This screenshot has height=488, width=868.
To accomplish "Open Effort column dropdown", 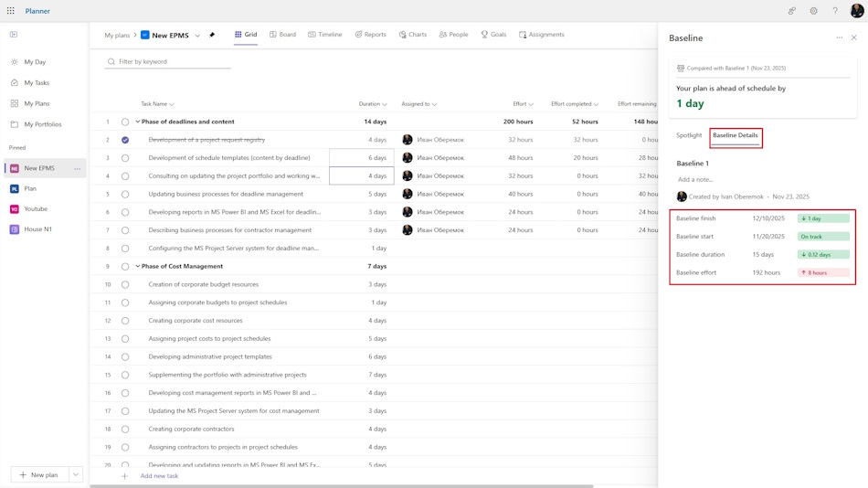I will [531, 104].
